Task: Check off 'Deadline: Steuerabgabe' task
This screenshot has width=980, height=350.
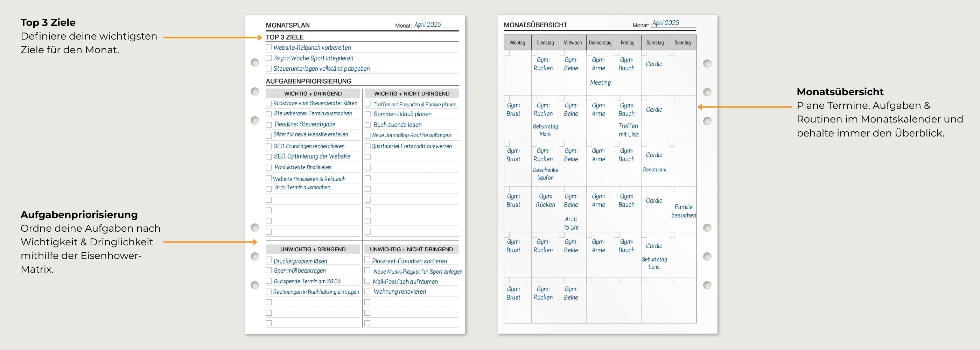Action: (268, 125)
